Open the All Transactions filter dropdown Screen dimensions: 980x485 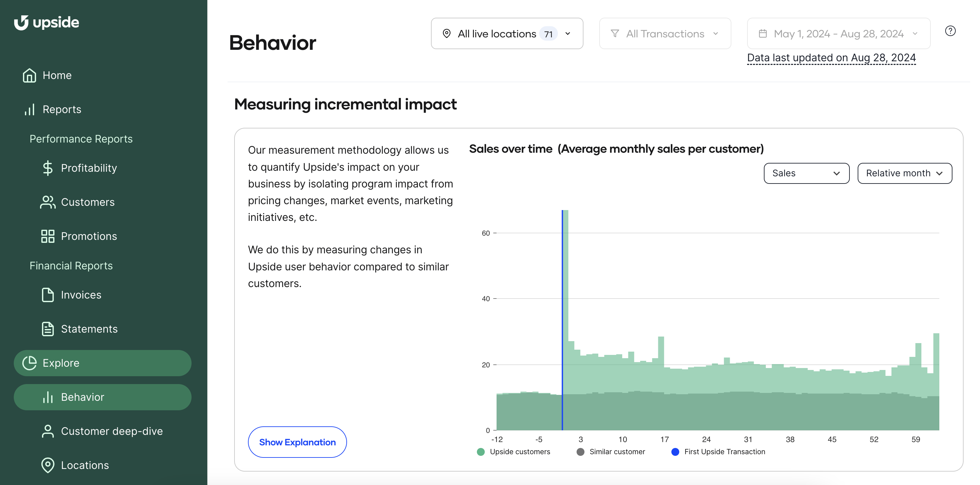tap(664, 34)
